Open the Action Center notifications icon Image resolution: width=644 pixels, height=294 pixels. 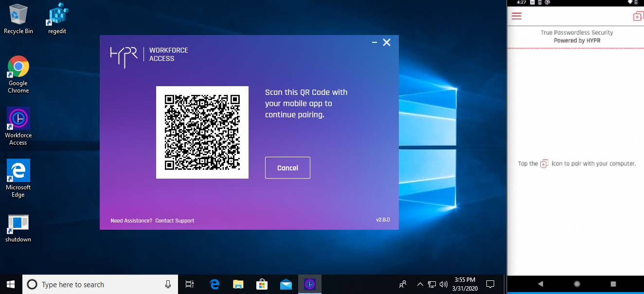click(490, 284)
